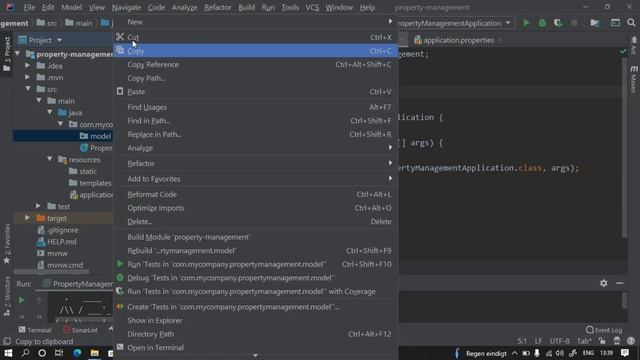This screenshot has height=360, width=640.
Task: Collapse the main folder
Action: [x=39, y=100]
